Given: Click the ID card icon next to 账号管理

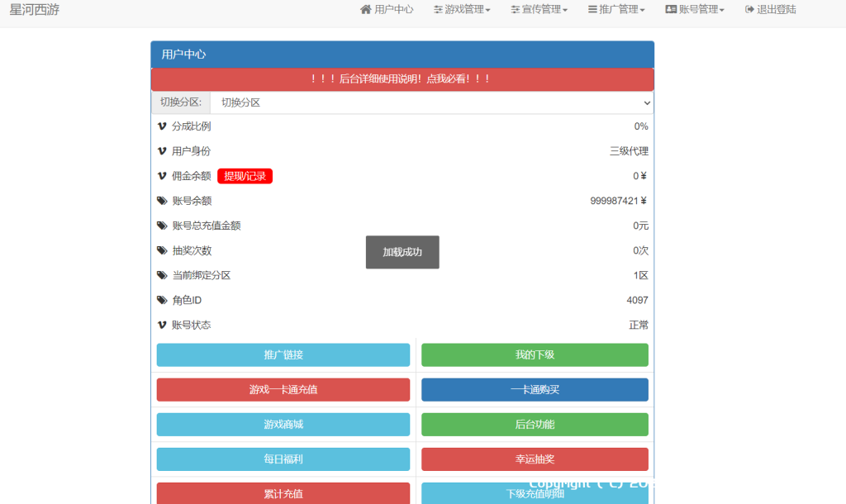Looking at the screenshot, I should [671, 10].
